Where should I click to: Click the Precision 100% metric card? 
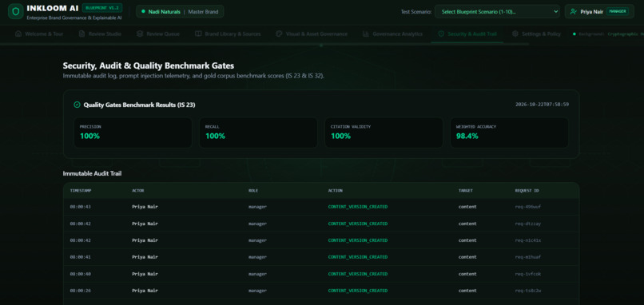point(133,133)
